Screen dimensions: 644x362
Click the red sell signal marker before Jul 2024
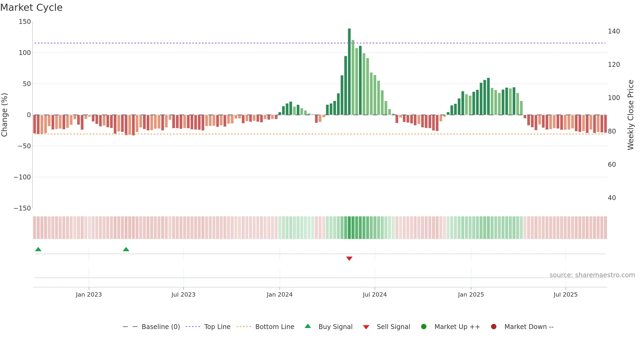point(349,258)
